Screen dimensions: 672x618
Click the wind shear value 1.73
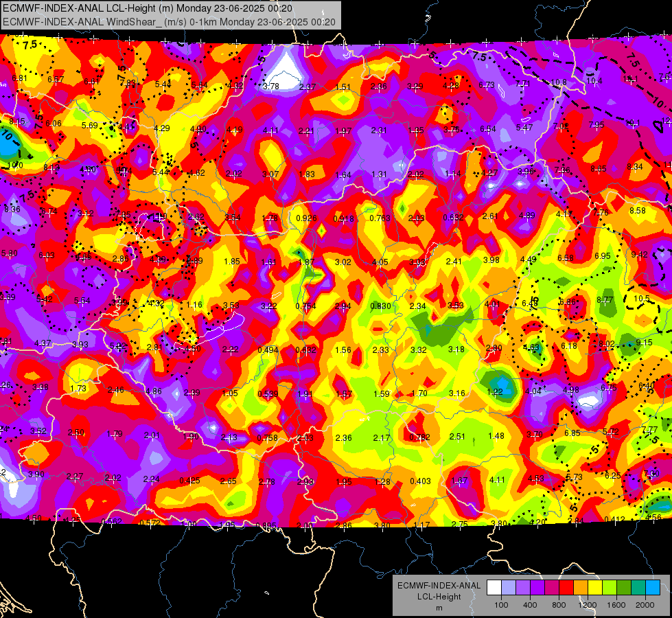pyautogui.click(x=78, y=389)
